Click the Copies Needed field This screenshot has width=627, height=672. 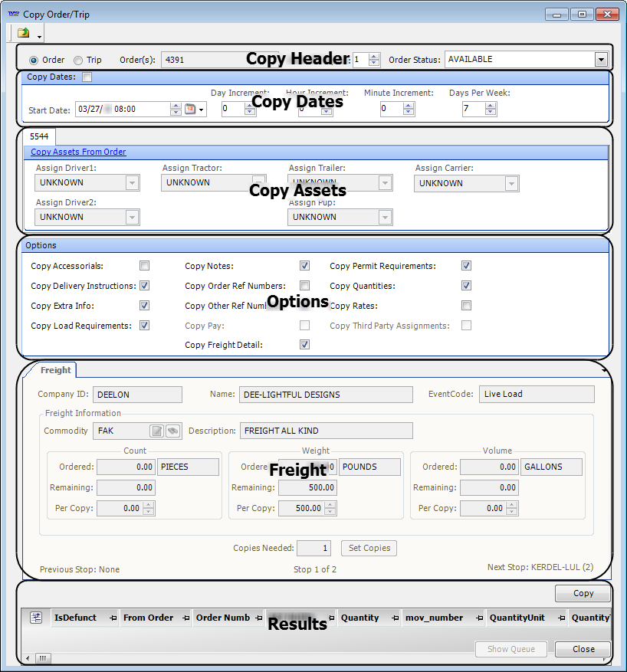click(x=313, y=548)
